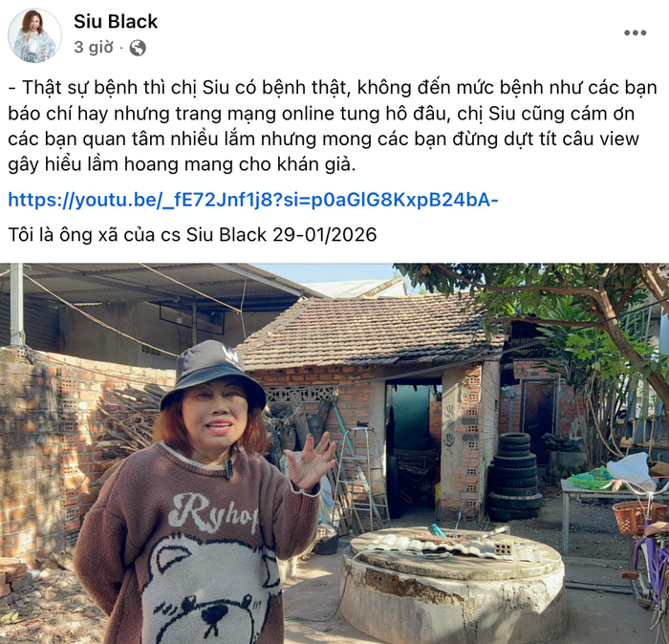Open the attached post photo
This screenshot has height=644, width=669.
pyautogui.click(x=334, y=453)
